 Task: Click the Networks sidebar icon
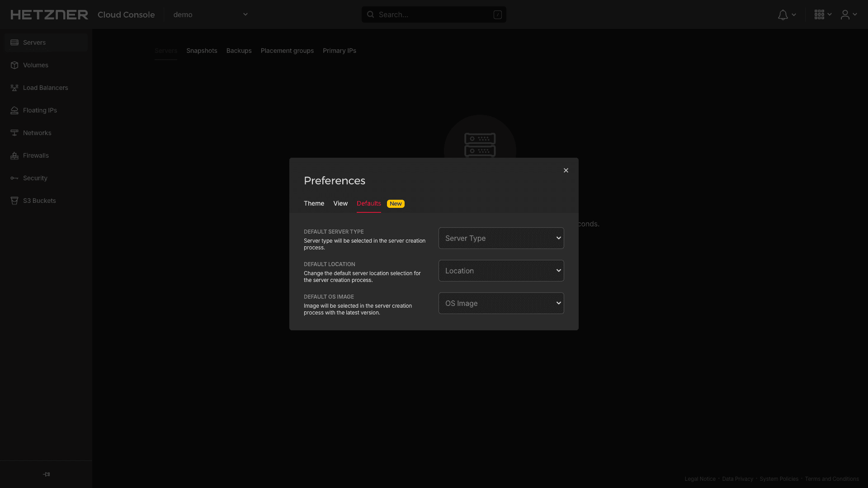14,132
